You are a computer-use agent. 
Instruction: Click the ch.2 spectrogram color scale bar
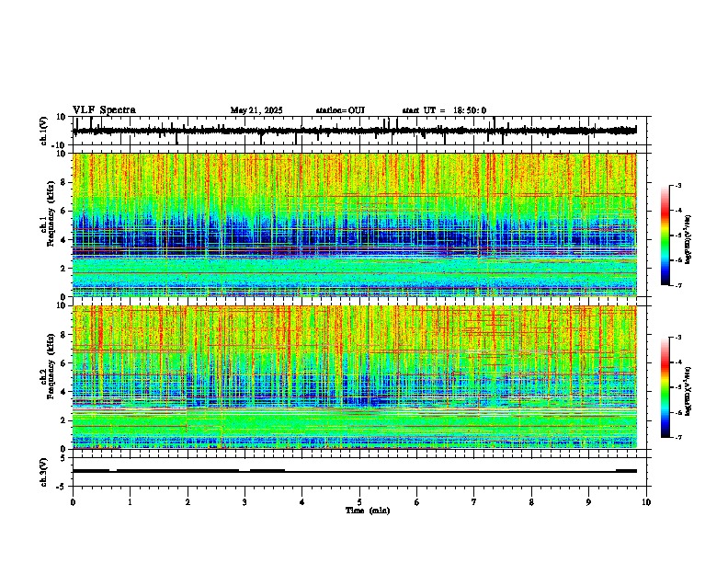click(665, 387)
